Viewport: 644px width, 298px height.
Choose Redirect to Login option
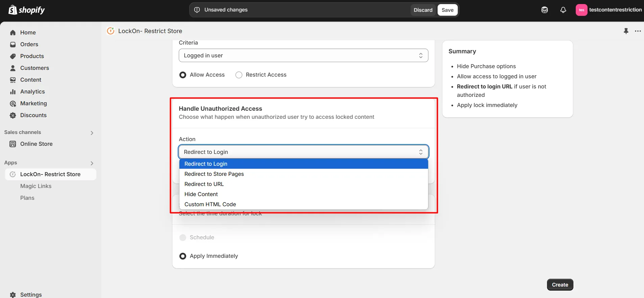[x=303, y=164]
